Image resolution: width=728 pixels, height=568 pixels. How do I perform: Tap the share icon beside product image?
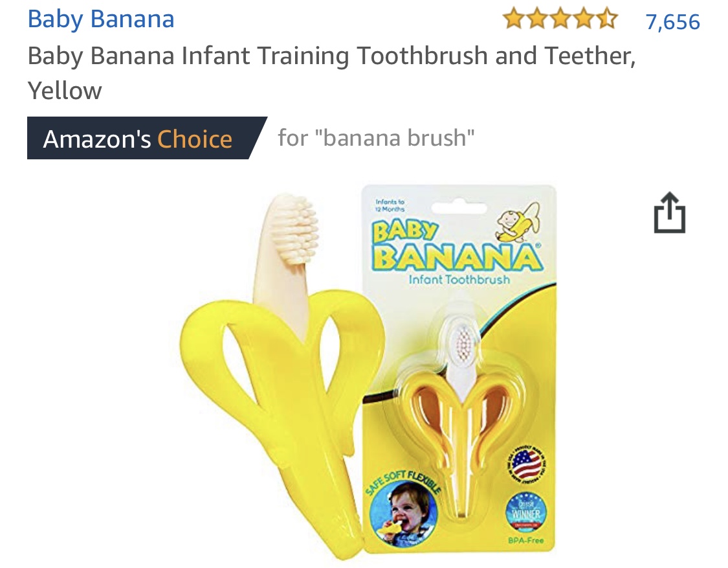point(670,212)
